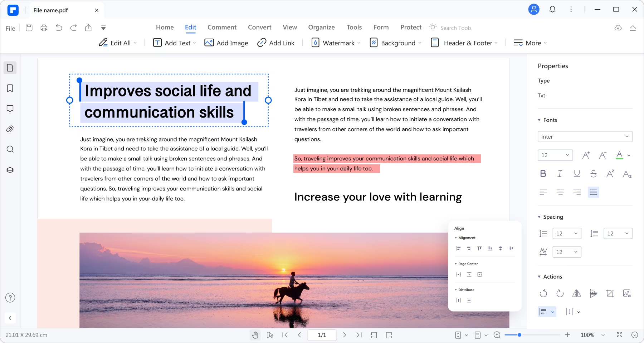The height and width of the screenshot is (343, 644).
Task: Open the Layers panel icon
Action: click(x=10, y=170)
